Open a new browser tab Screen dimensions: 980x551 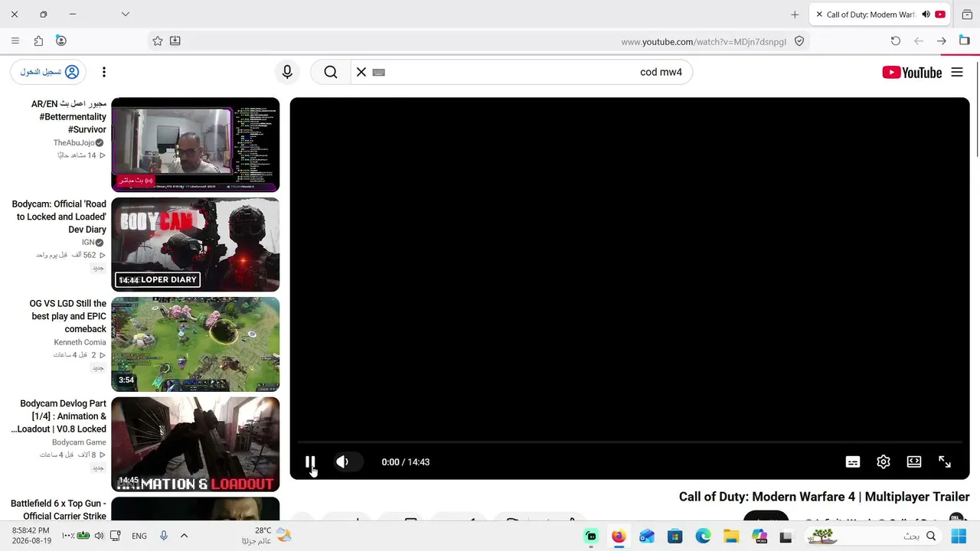pos(795,15)
